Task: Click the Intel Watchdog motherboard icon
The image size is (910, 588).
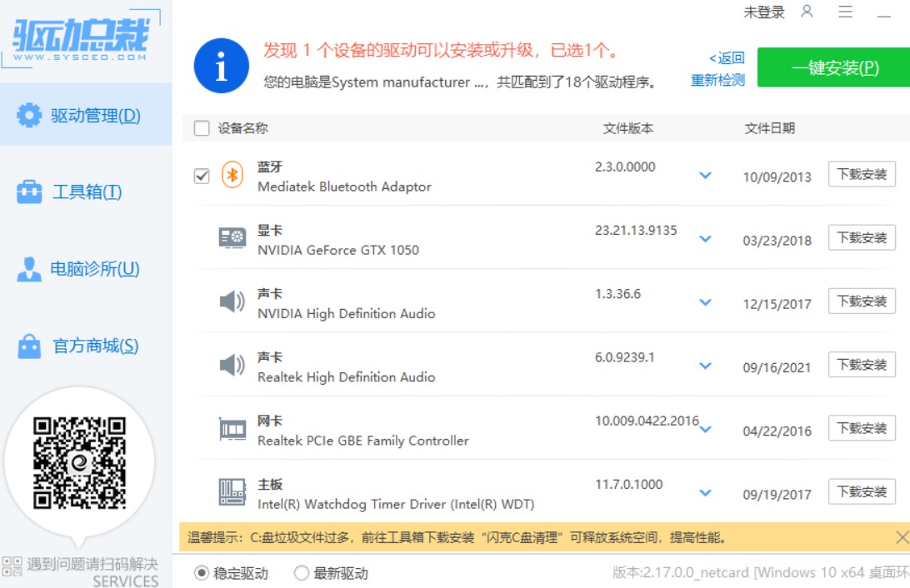Action: (232, 491)
